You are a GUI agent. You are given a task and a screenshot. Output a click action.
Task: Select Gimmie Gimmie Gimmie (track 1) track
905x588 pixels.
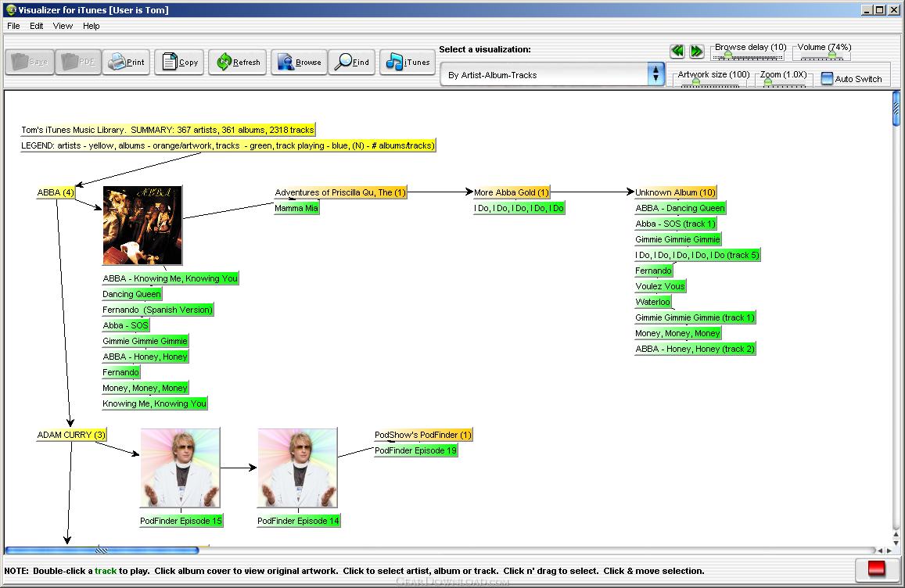pyautogui.click(x=695, y=317)
